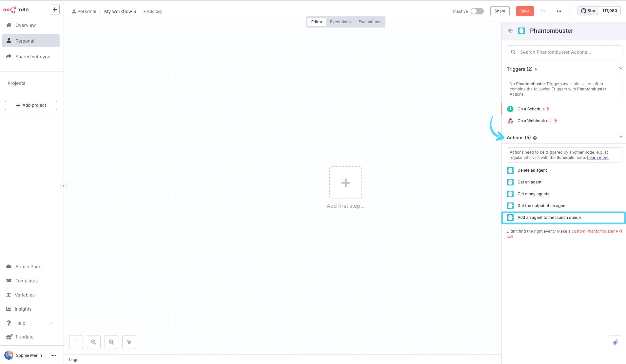Open Shared with you
The width and height of the screenshot is (626, 364).
tap(31, 57)
